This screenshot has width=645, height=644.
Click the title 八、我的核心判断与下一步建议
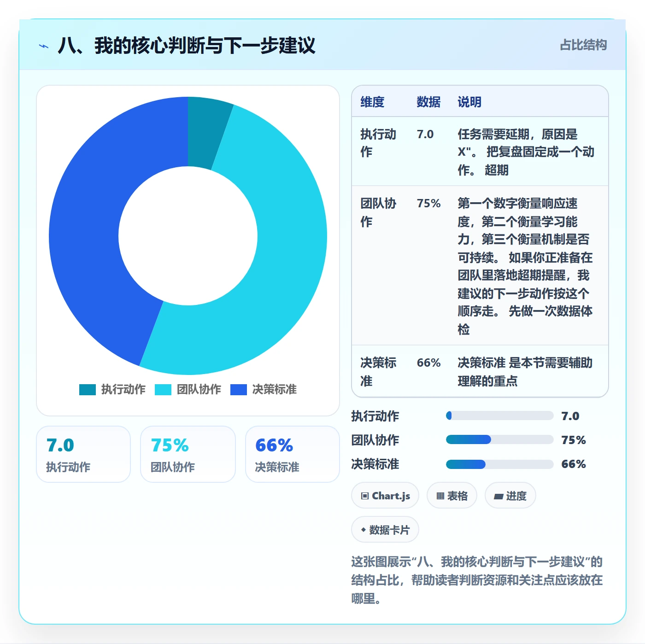(x=187, y=46)
